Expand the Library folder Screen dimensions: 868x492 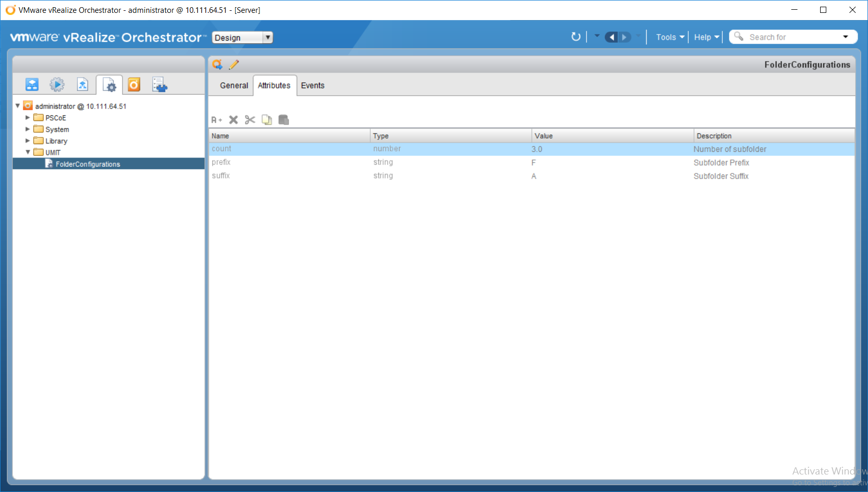point(28,140)
